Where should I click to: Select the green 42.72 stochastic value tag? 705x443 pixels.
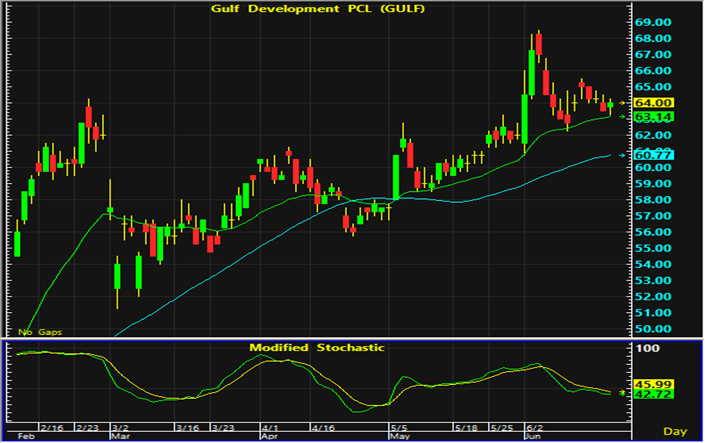click(653, 394)
